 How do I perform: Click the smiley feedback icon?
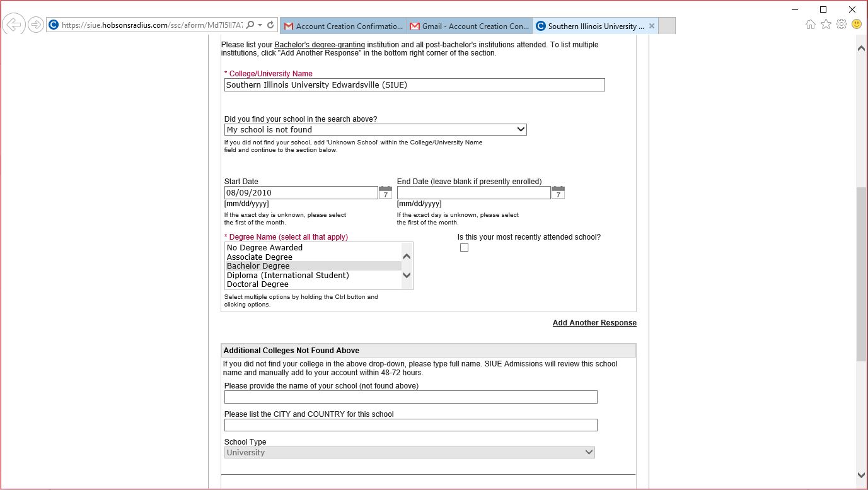856,25
